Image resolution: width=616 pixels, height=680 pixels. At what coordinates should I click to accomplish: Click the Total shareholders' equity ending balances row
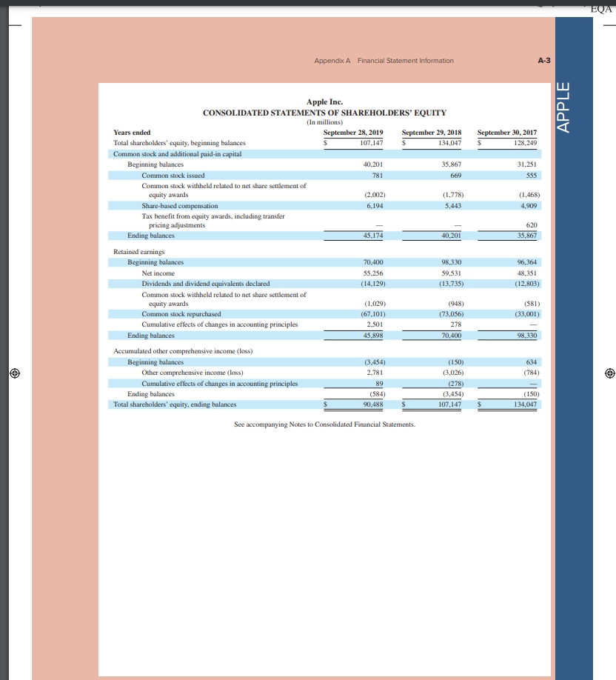click(176, 405)
